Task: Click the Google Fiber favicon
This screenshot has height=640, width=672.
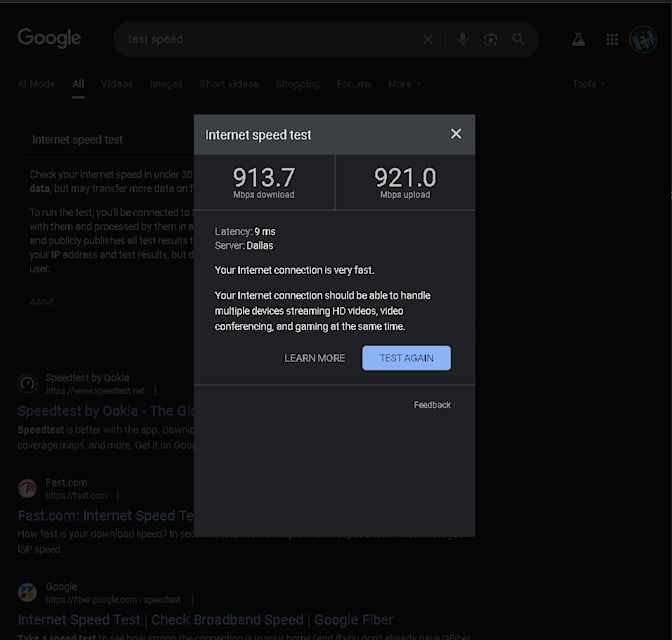Action: [x=27, y=592]
